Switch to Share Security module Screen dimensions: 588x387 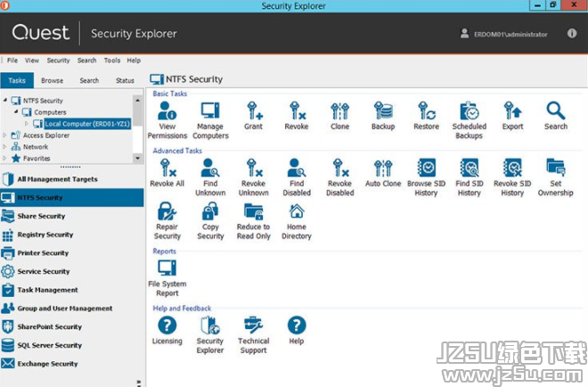71,216
